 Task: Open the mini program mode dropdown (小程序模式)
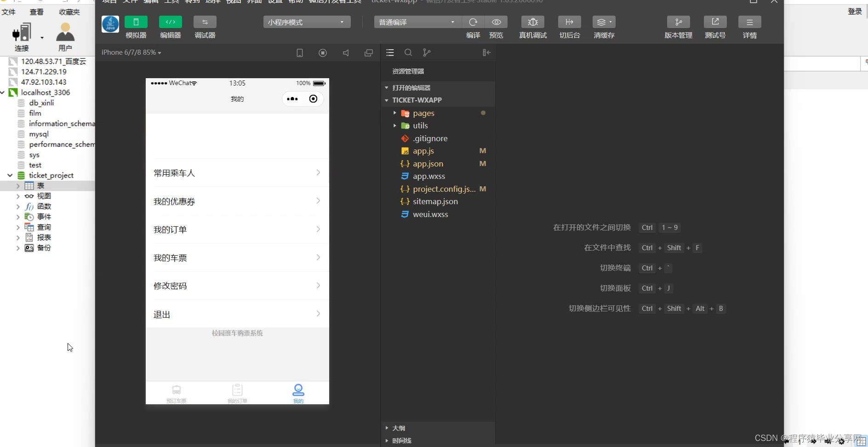(x=307, y=22)
